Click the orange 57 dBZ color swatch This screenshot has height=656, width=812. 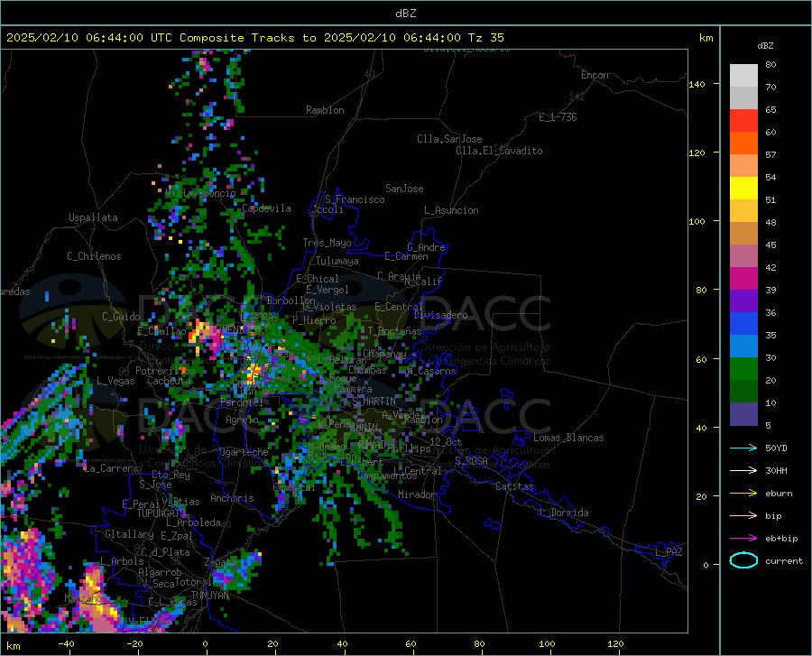pos(743,143)
